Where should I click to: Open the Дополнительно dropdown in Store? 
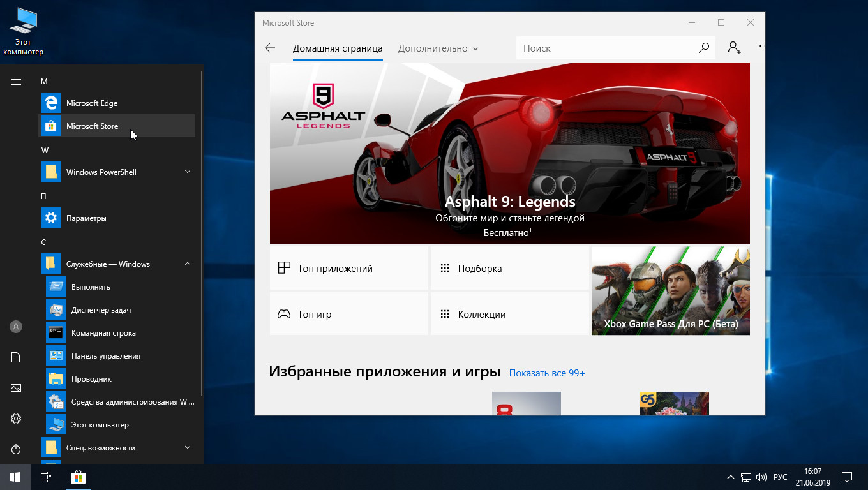click(438, 48)
